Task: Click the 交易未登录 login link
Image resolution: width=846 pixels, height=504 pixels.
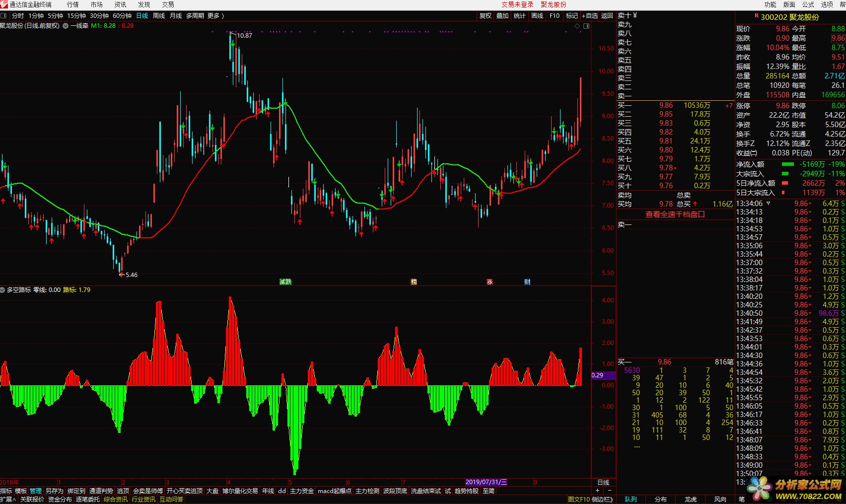Action: point(517,4)
